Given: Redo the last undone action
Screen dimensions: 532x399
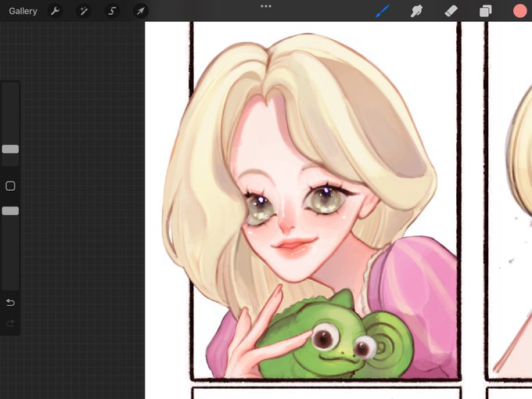Looking at the screenshot, I should 10,323.
